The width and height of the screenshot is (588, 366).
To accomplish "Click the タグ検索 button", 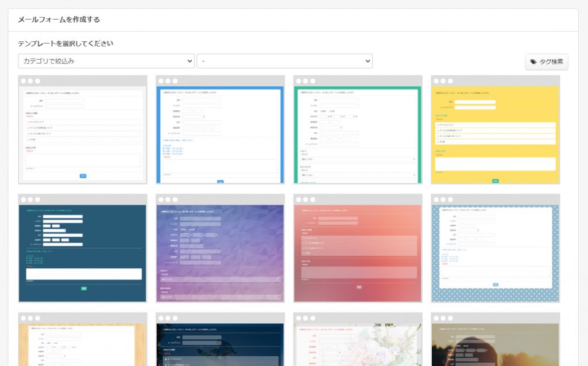I will pos(546,62).
